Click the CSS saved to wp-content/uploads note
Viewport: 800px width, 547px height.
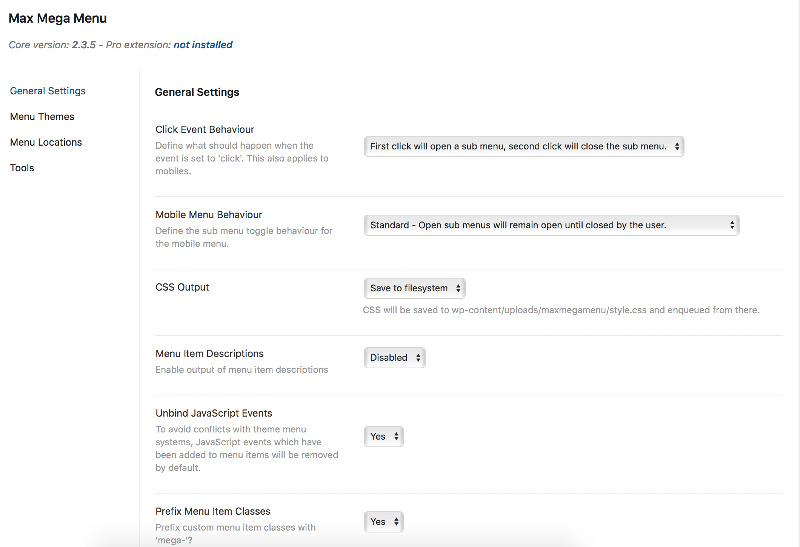coord(561,310)
